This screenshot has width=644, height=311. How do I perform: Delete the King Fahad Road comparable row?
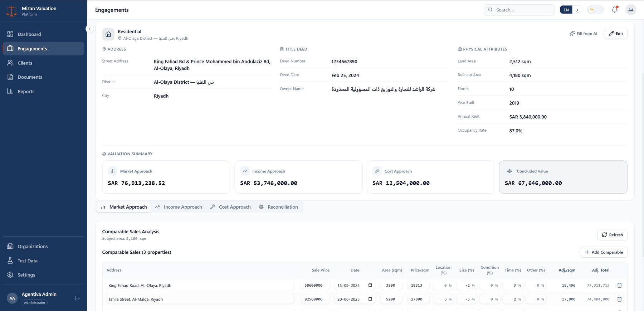pos(619,285)
